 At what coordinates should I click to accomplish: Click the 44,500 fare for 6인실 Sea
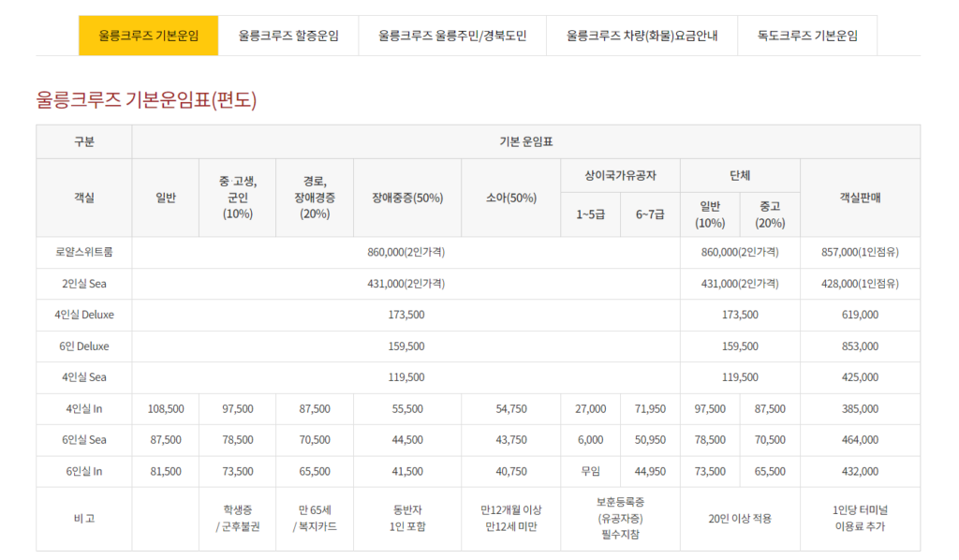tap(407, 439)
